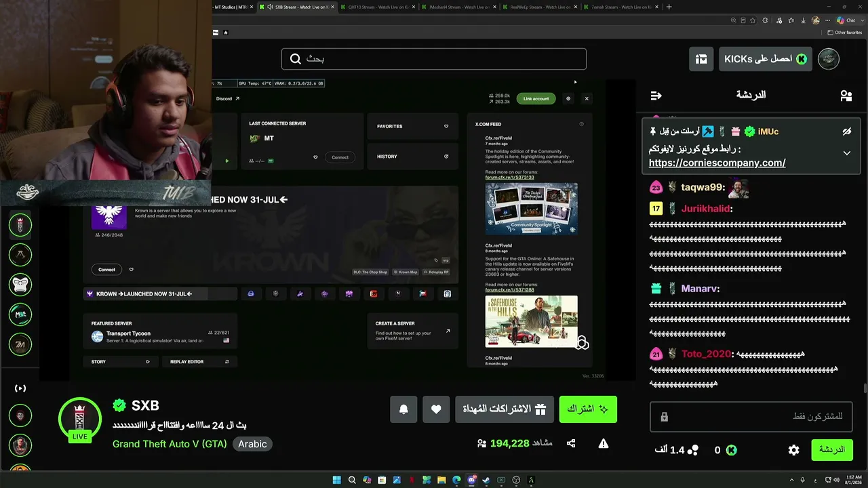
Task: Click the Create a Server card
Action: point(413,330)
